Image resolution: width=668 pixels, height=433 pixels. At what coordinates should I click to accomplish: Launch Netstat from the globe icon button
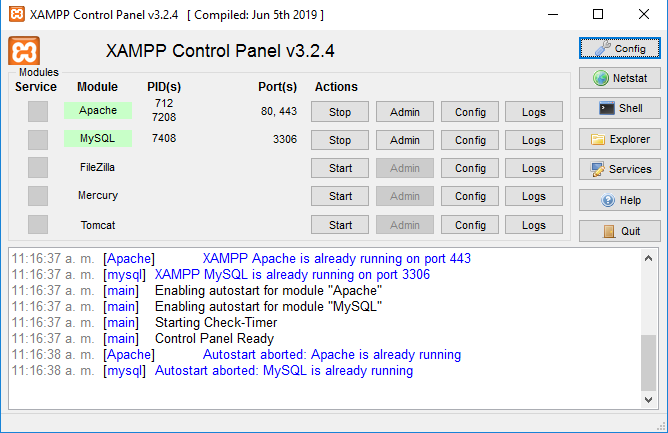tap(619, 78)
